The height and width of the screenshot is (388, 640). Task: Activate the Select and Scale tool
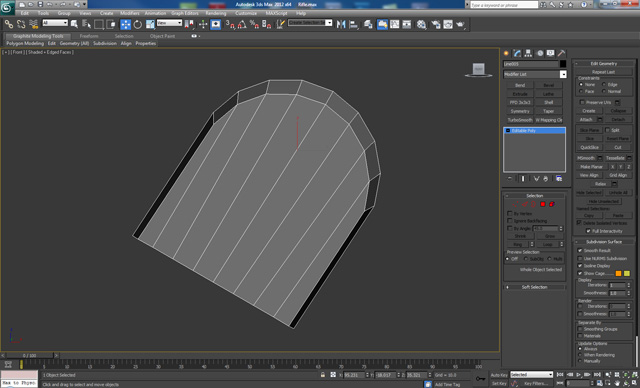150,24
